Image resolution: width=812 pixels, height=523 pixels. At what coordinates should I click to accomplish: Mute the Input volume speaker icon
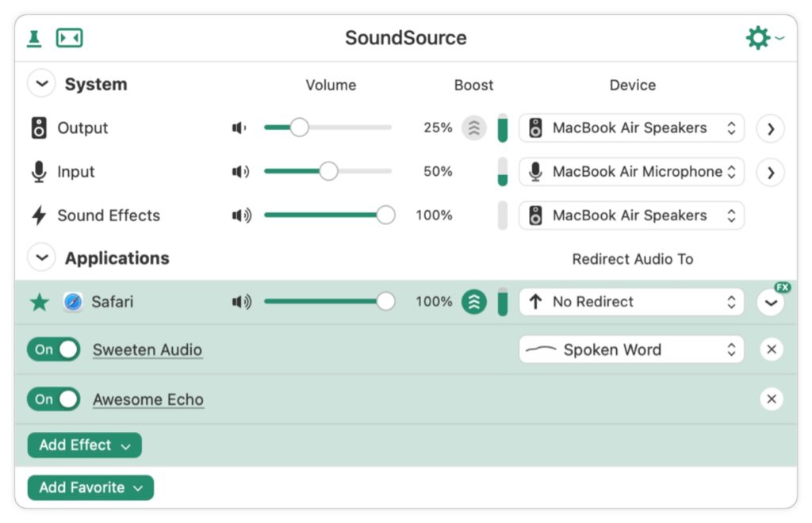(240, 172)
